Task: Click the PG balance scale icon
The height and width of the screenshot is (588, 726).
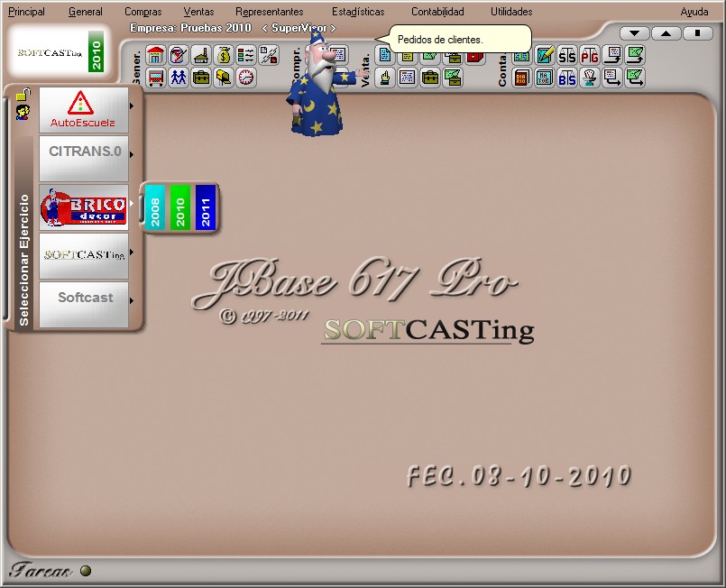Action: pyautogui.click(x=589, y=55)
